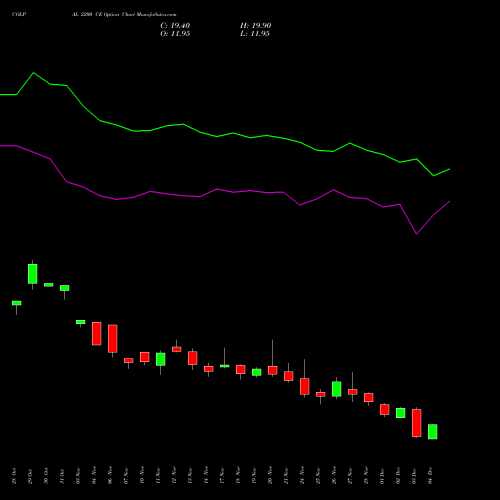Select the '27 Nov' date label

tap(350, 476)
